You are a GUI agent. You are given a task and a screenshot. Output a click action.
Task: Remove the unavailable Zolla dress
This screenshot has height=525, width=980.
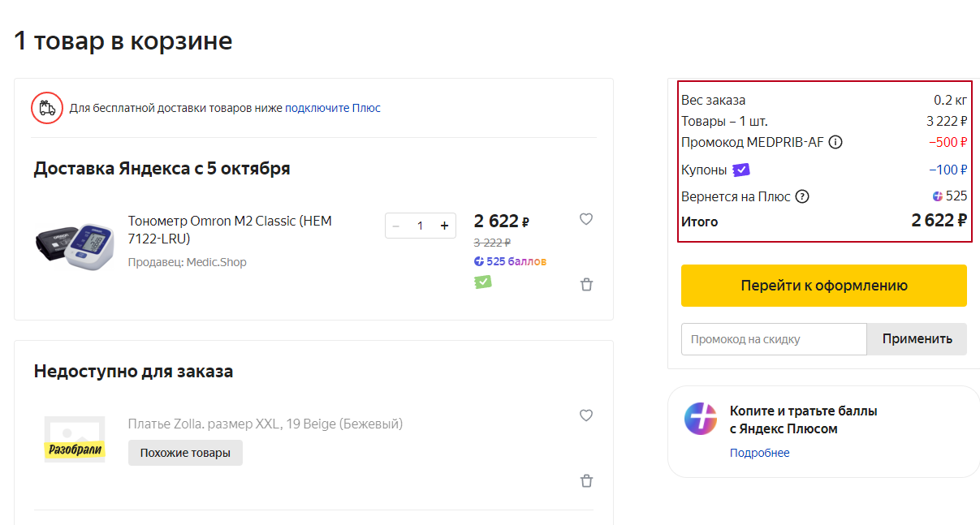[586, 480]
